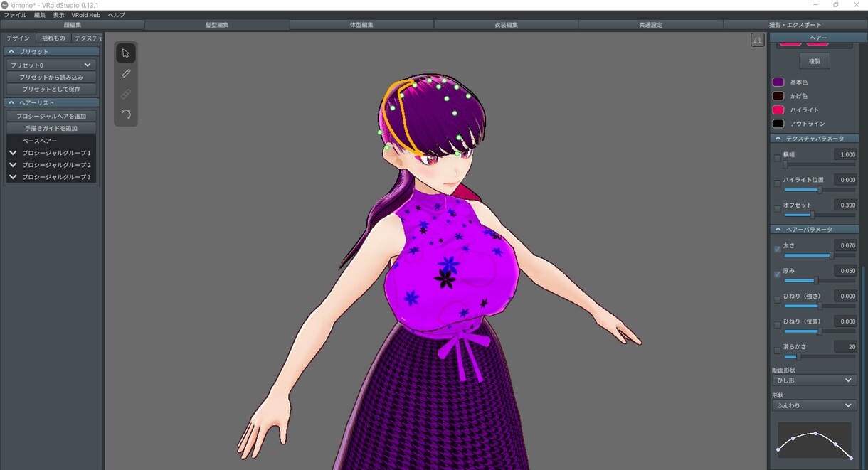
Task: Select the eraser tool
Action: click(126, 94)
